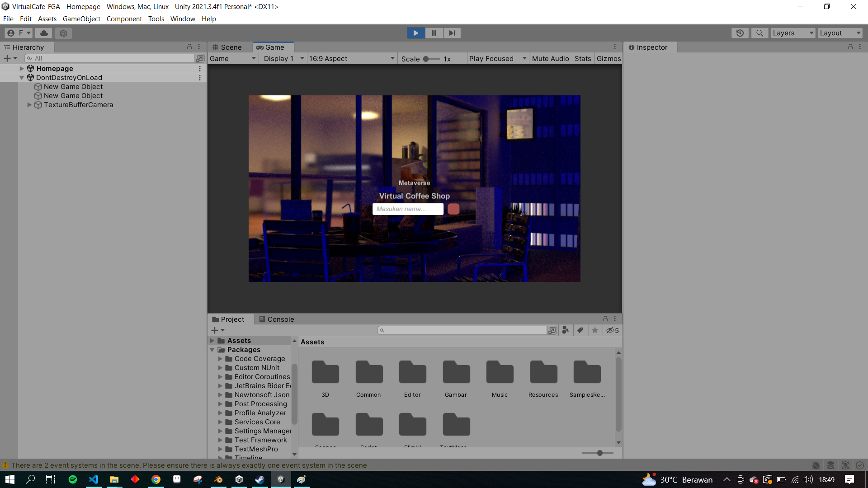Toggle package visibility with the eye icon

tap(612, 330)
